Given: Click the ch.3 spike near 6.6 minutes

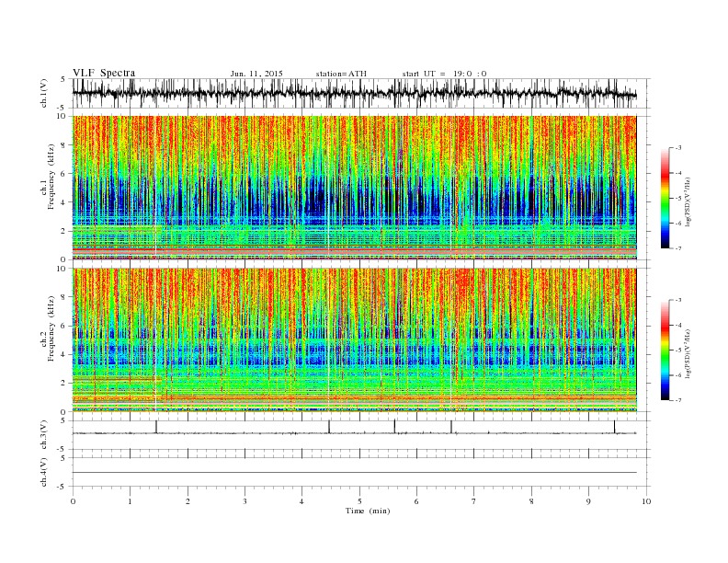Looking at the screenshot, I should pyautogui.click(x=450, y=427).
